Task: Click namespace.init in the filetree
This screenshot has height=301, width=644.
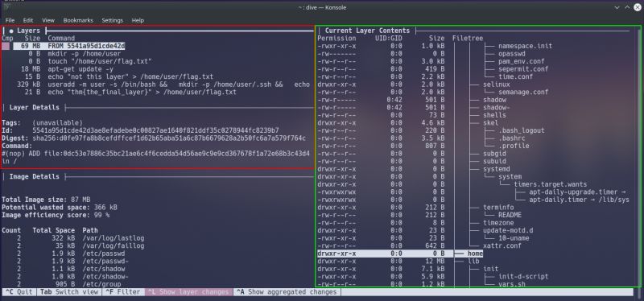Action: [x=525, y=46]
